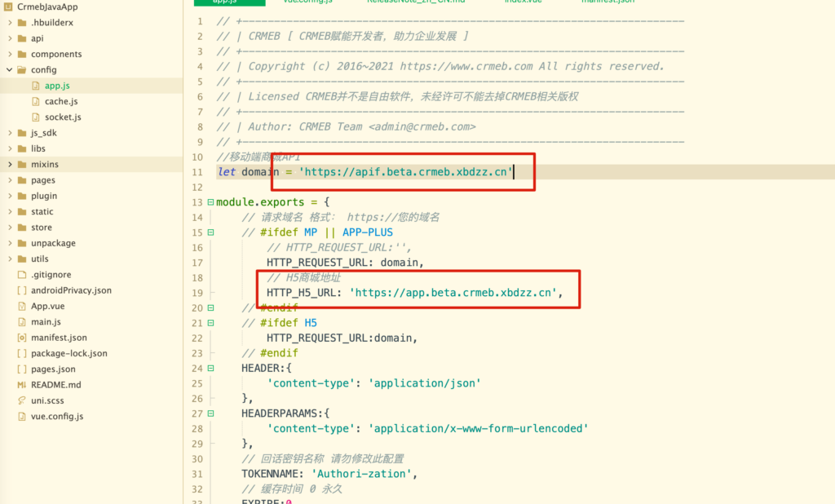Fold the #ifdef MP block at line 15

click(211, 232)
